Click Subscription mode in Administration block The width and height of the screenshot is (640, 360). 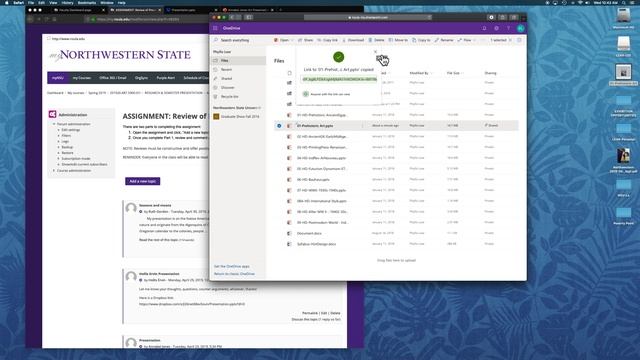tap(76, 158)
